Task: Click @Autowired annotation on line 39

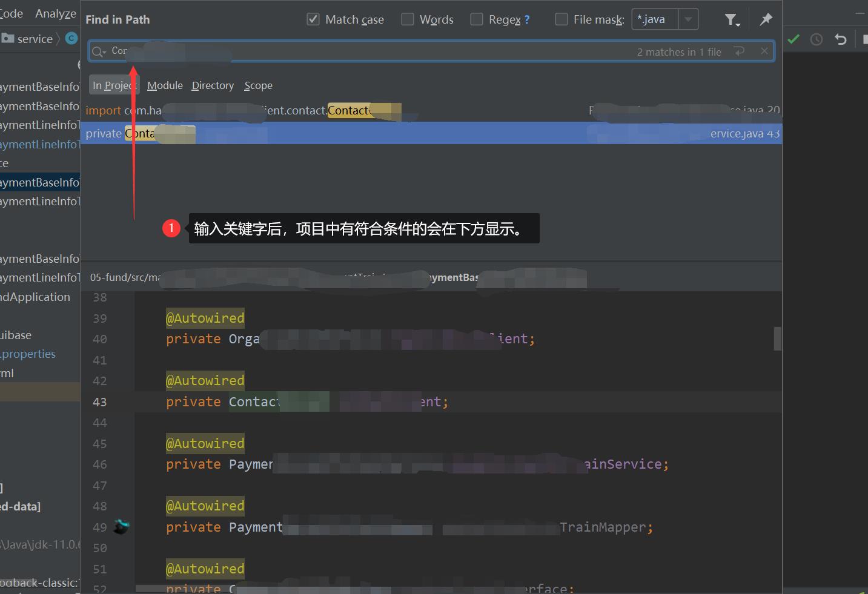Action: coord(205,318)
